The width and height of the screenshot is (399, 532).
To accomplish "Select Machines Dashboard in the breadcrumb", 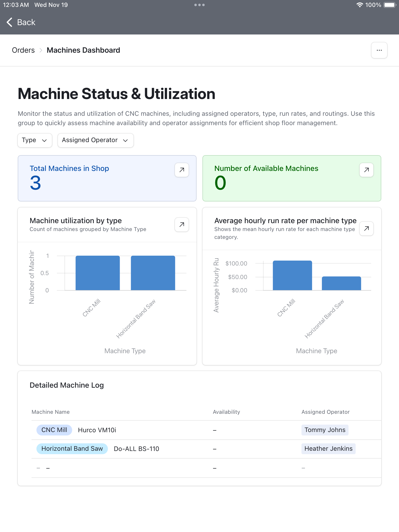I will (83, 50).
